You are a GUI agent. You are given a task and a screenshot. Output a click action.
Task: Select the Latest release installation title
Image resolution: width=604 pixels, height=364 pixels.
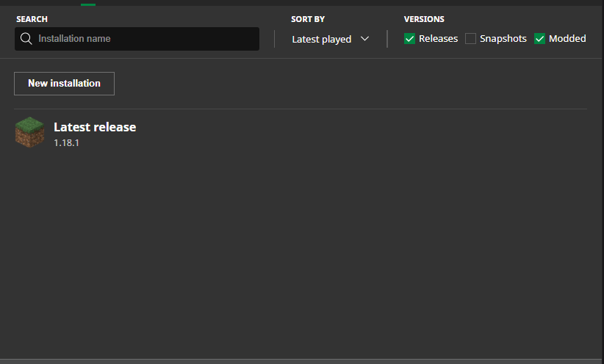click(95, 127)
